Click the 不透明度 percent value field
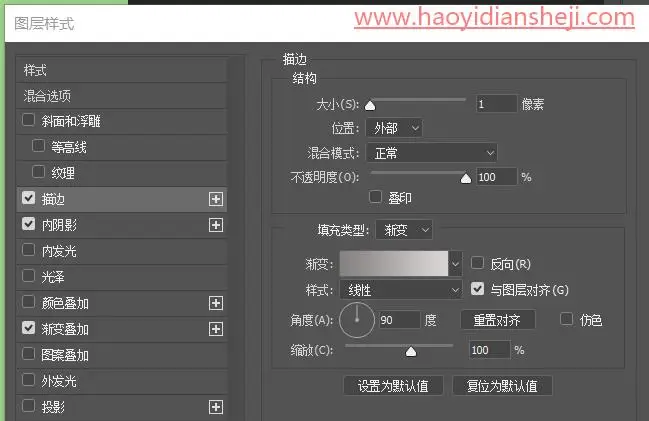 pyautogui.click(x=496, y=177)
